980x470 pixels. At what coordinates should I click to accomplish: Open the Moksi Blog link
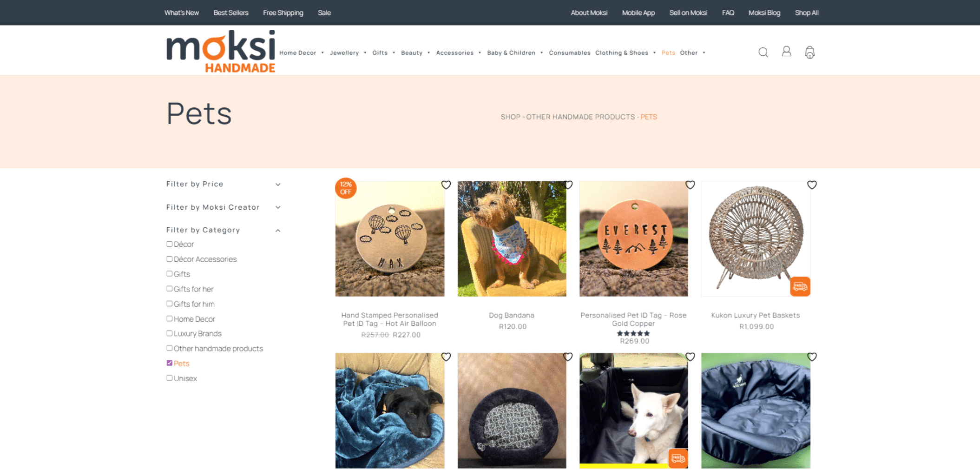(x=764, y=13)
